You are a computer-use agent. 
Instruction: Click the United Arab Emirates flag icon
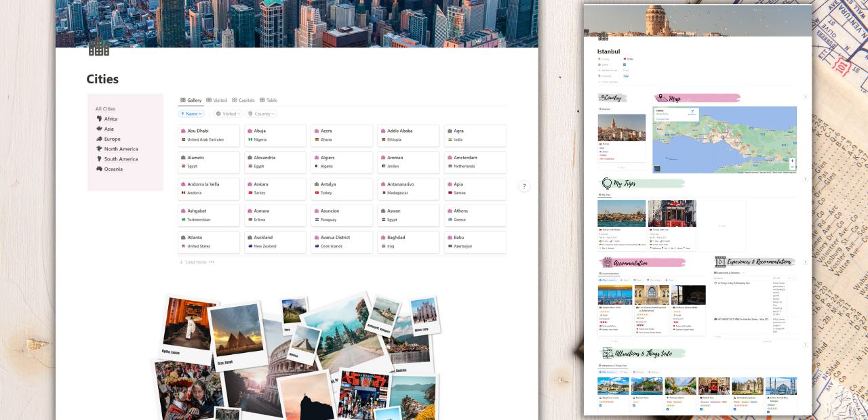coord(183,140)
